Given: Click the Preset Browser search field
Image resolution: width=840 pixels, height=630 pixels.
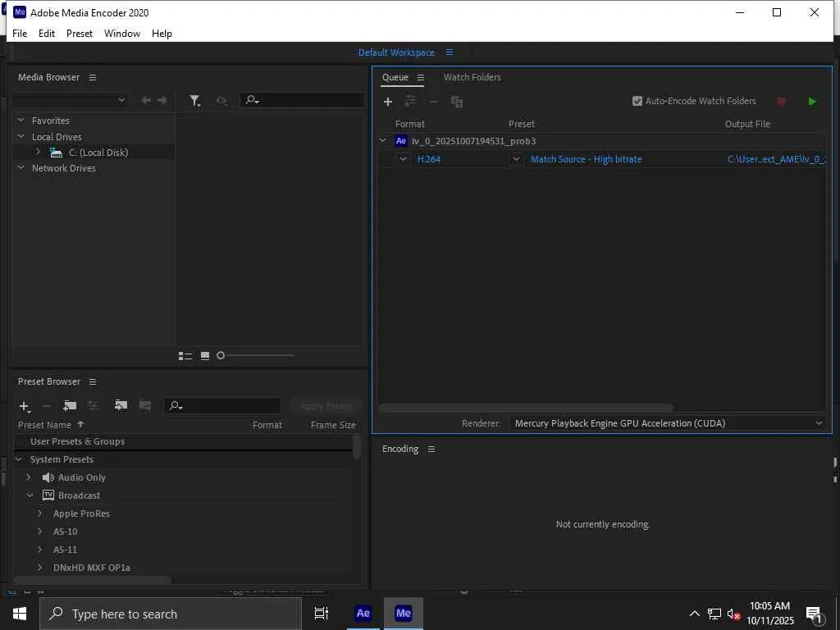Looking at the screenshot, I should click(222, 406).
